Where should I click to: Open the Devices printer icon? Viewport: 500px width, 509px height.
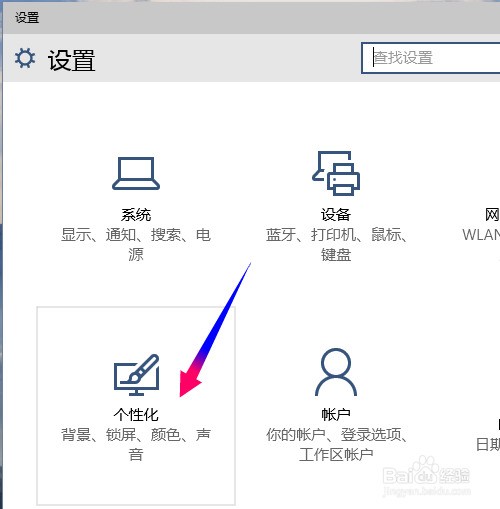click(x=336, y=173)
